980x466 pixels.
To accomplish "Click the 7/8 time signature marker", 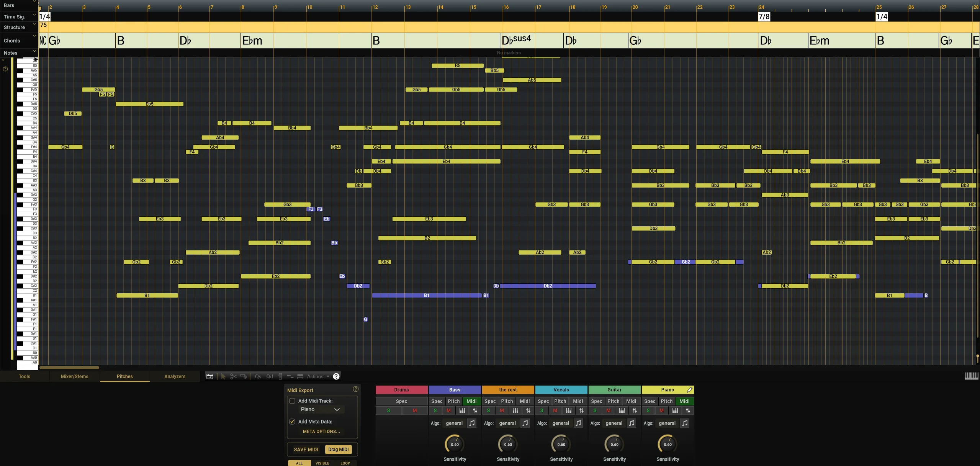I will tap(764, 16).
